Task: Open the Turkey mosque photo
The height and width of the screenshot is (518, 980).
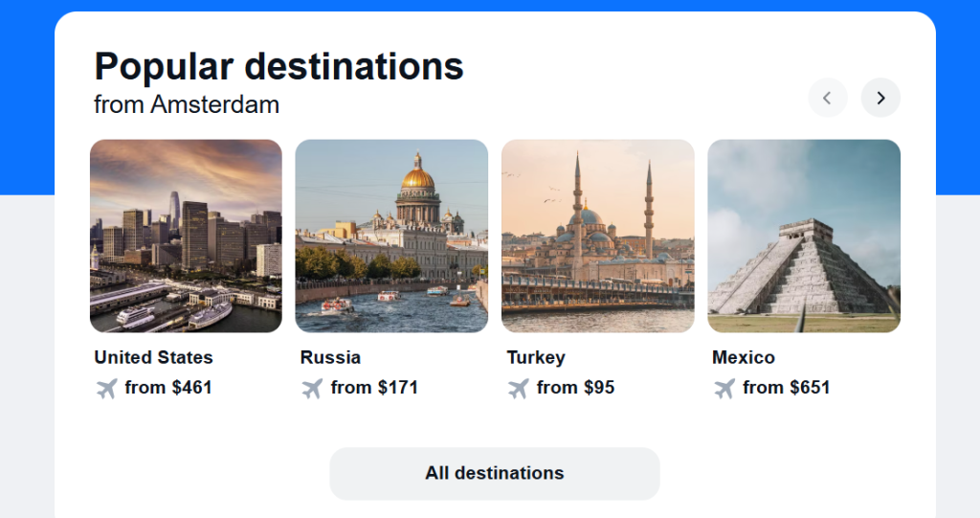Action: tap(598, 236)
